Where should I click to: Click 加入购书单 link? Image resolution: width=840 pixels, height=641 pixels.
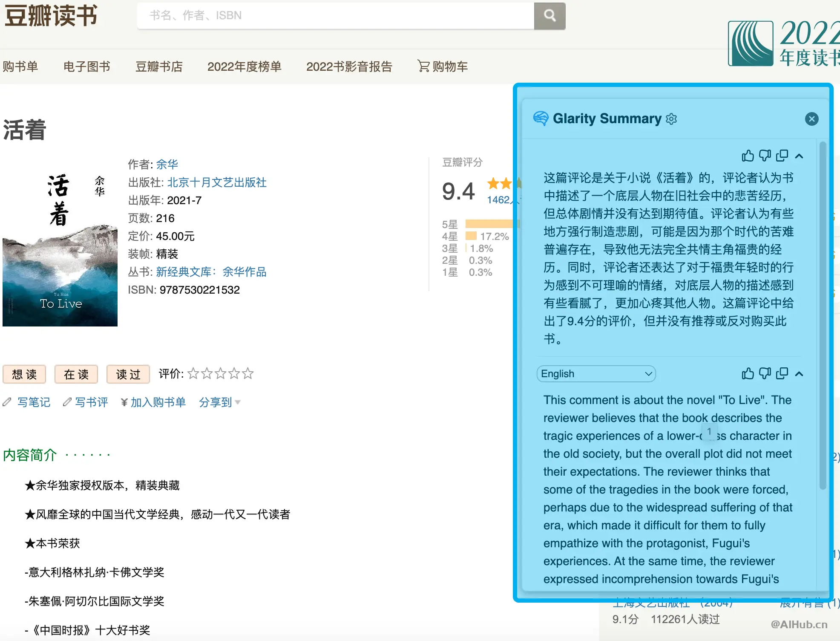(x=158, y=402)
